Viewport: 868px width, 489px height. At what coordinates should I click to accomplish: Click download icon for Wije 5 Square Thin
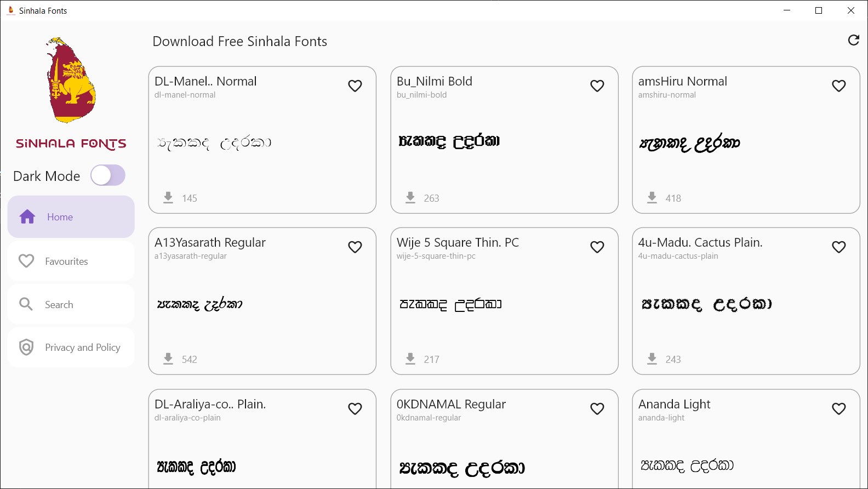click(410, 359)
